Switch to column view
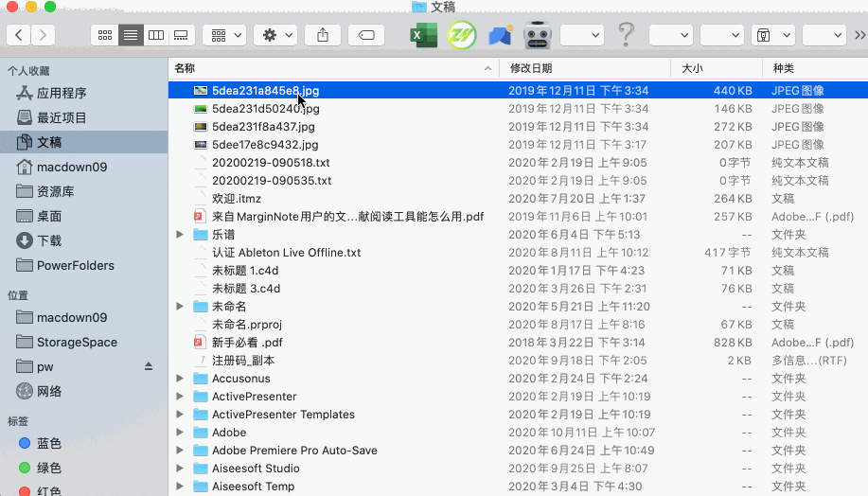868x496 pixels. pyautogui.click(x=156, y=35)
